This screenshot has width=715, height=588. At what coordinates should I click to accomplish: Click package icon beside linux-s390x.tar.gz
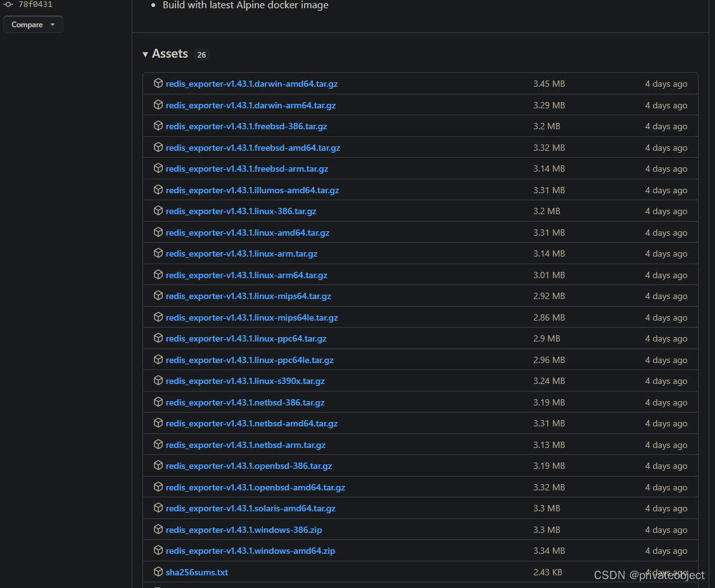click(158, 380)
